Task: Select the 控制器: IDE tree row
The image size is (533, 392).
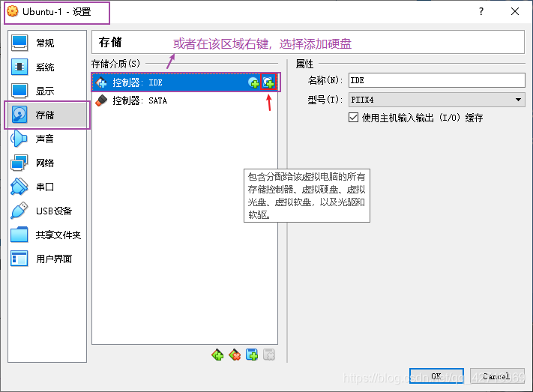Action: coord(185,82)
